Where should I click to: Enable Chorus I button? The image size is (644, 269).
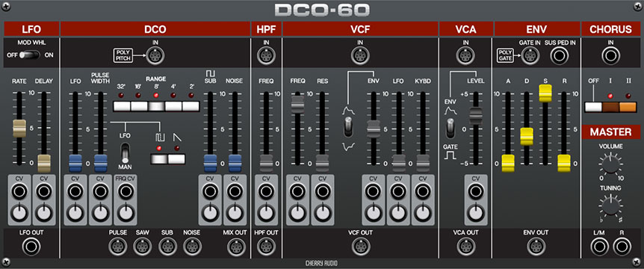(x=610, y=107)
